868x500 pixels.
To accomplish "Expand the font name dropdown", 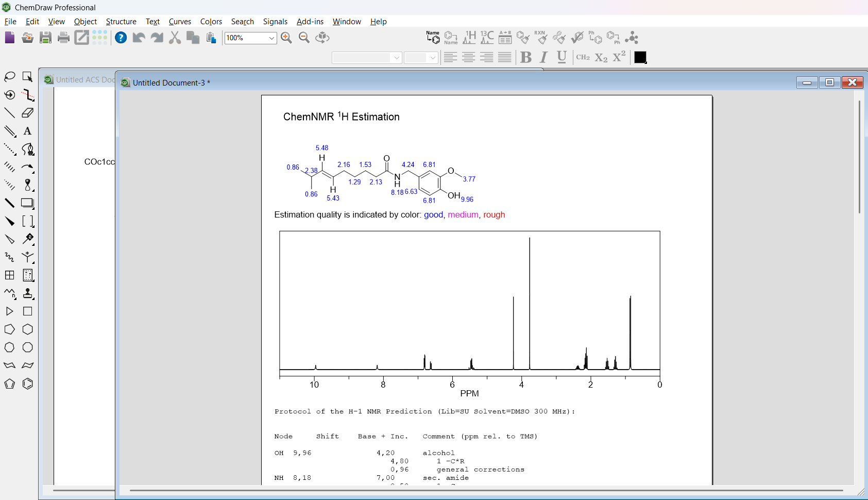I will point(397,58).
